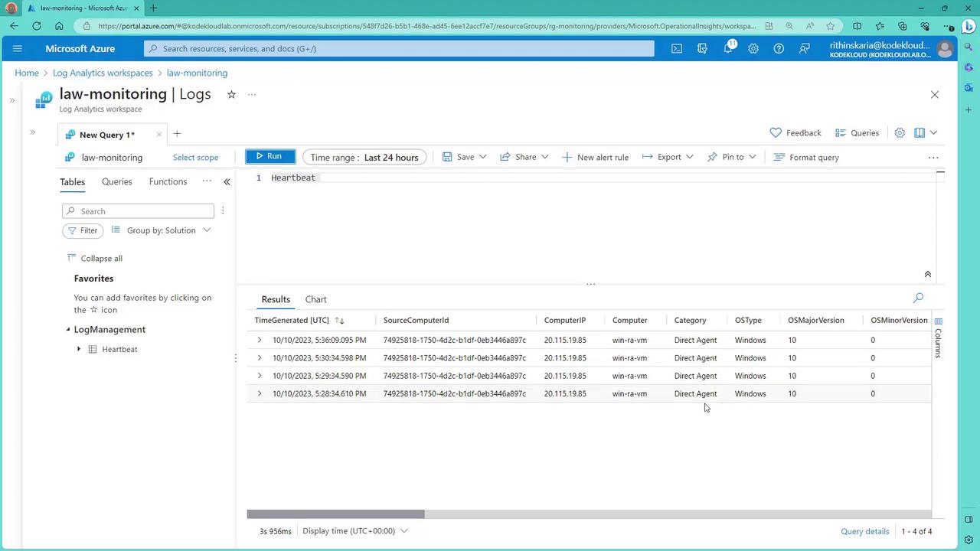Open the Export dropdown menu
This screenshot has height=551, width=980.
point(668,157)
